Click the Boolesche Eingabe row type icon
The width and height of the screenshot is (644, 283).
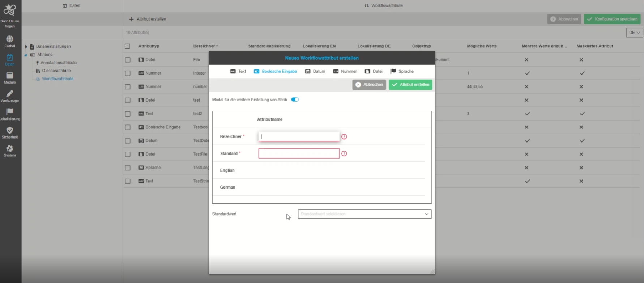141,127
